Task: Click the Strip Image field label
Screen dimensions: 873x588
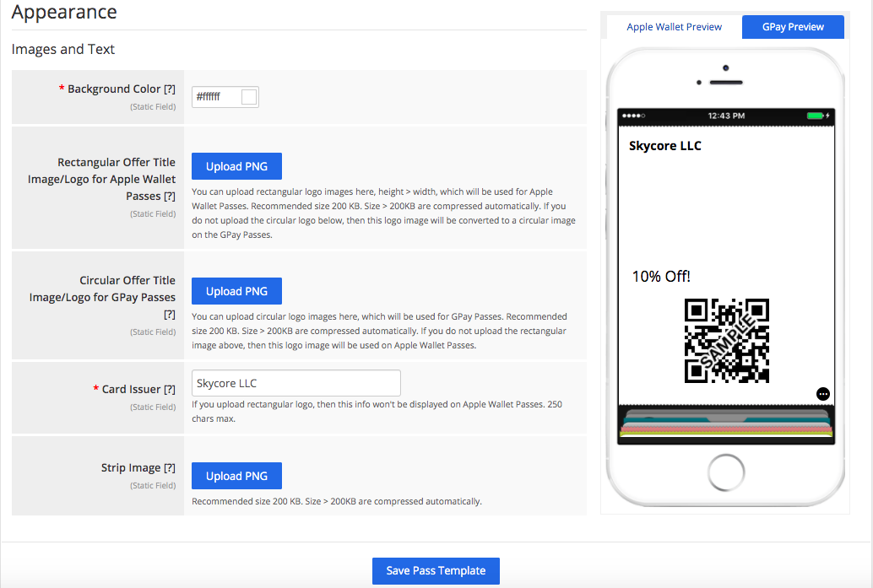Action: 131,468
